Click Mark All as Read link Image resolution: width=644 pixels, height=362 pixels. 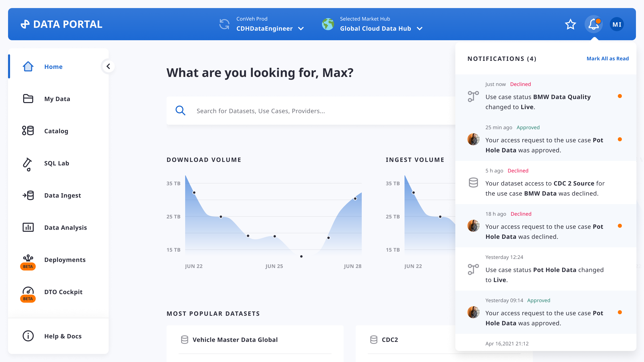click(608, 59)
